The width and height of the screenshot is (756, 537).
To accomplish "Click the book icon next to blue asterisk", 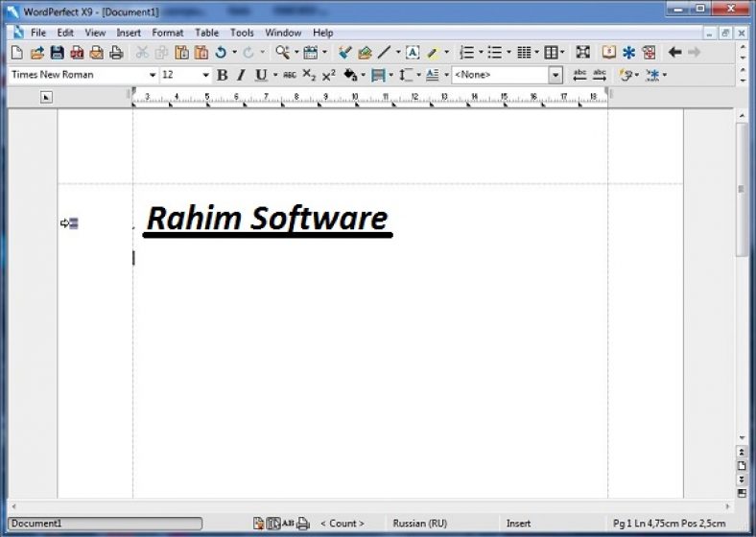I will (x=609, y=52).
